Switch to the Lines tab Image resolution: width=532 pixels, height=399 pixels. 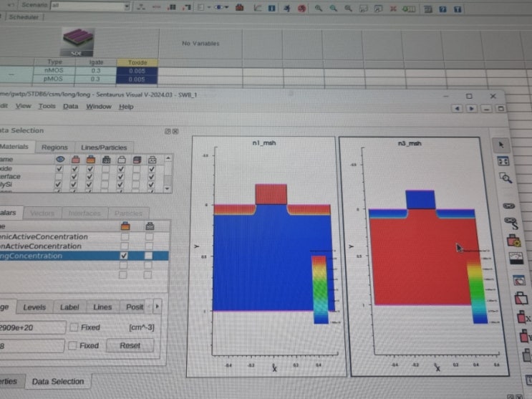[102, 307]
